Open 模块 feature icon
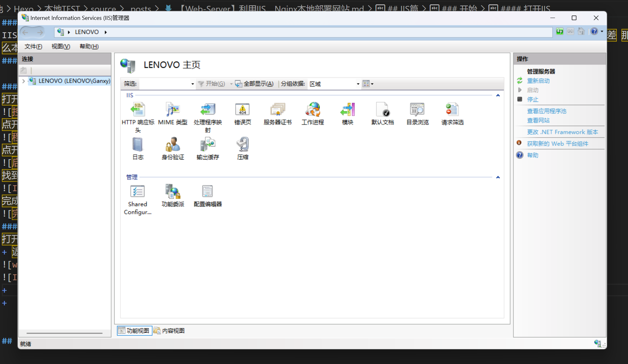The width and height of the screenshot is (628, 364). coord(347,114)
